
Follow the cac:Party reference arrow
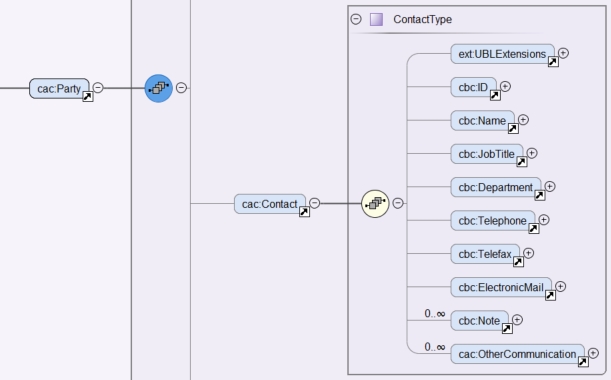(88, 97)
